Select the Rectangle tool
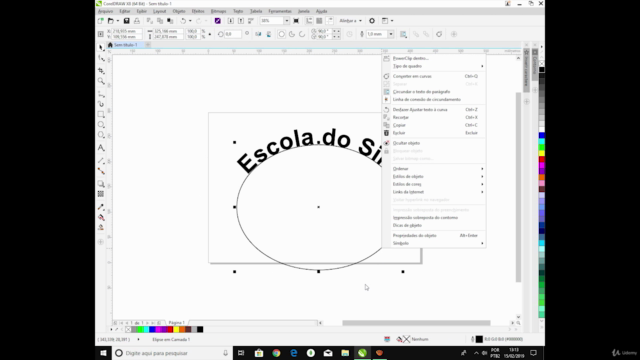Viewport: 640px width, 360px height. tap(101, 115)
